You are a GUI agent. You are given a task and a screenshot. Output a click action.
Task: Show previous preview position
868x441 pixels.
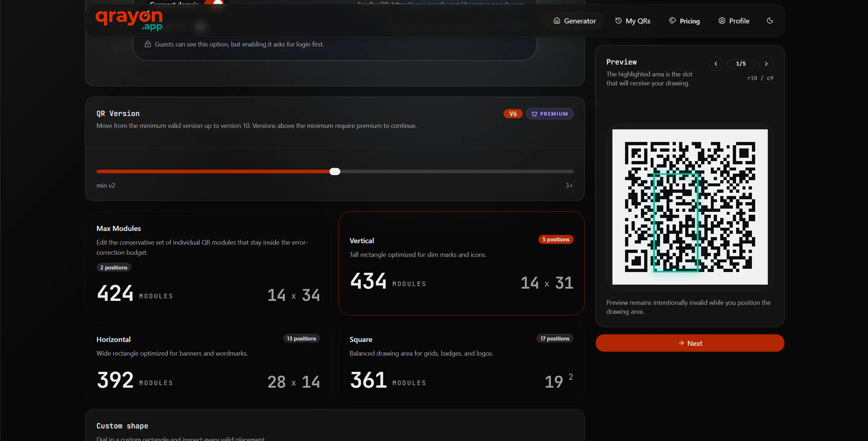[x=716, y=64]
